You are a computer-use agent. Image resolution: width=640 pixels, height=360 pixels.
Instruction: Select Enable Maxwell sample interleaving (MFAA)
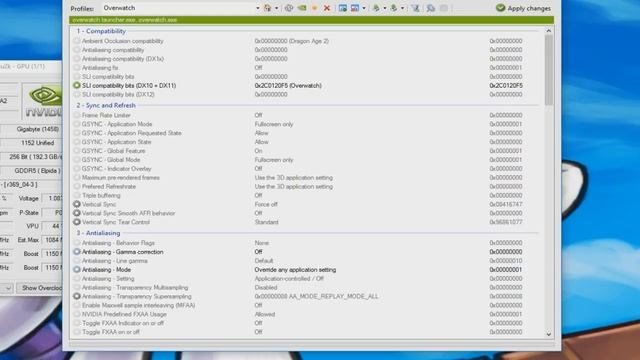pyautogui.click(x=139, y=305)
